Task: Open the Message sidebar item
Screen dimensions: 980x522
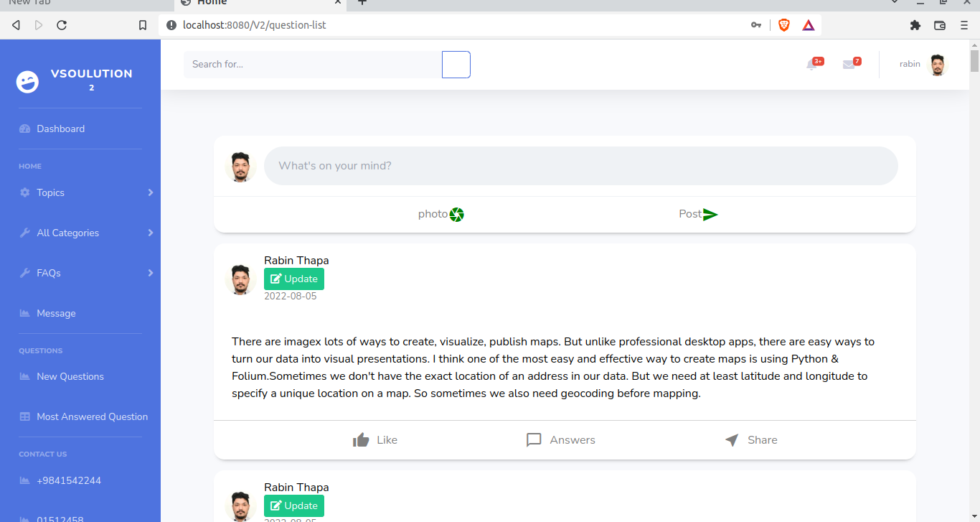Action: pyautogui.click(x=55, y=313)
